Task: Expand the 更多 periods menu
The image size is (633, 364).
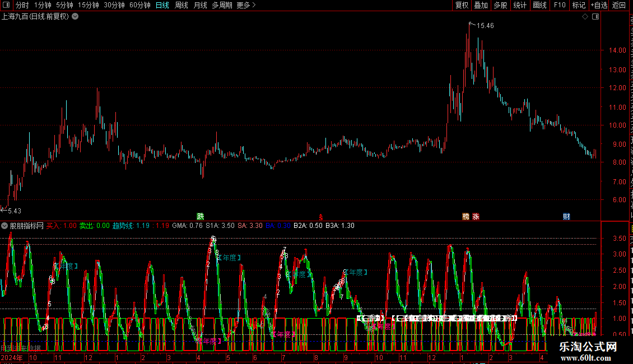Action: 246,5
